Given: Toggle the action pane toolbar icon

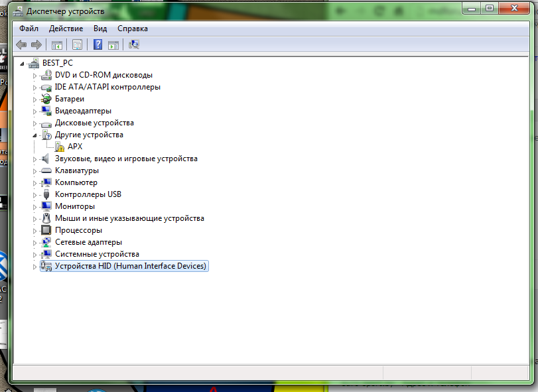Looking at the screenshot, I should pos(113,44).
